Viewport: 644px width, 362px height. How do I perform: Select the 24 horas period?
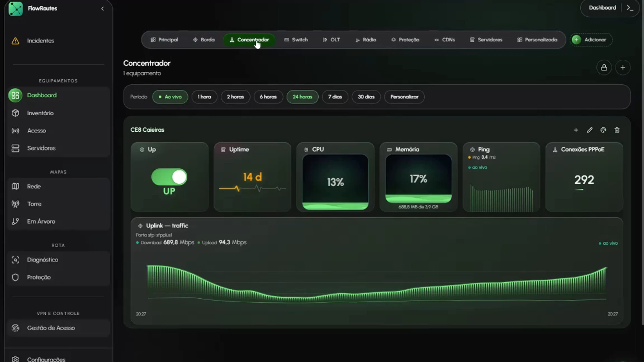click(302, 97)
